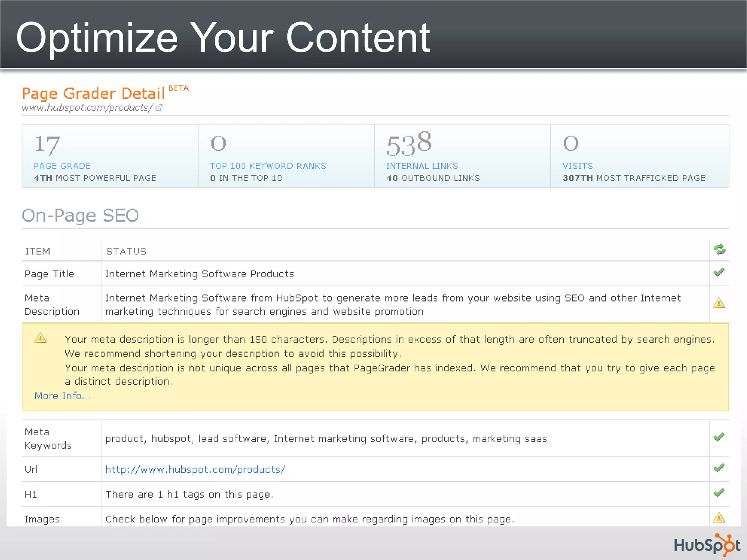This screenshot has width=747, height=560.
Task: Click '307TH MOST TRAFFICKED PAGE' text
Action: point(634,178)
